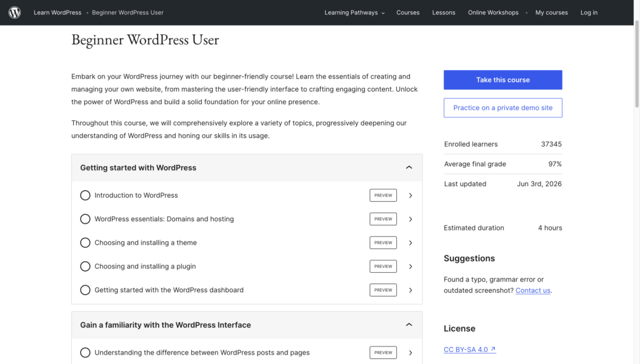The image size is (640, 364).
Task: Click the status circle for installing a theme
Action: click(x=85, y=243)
